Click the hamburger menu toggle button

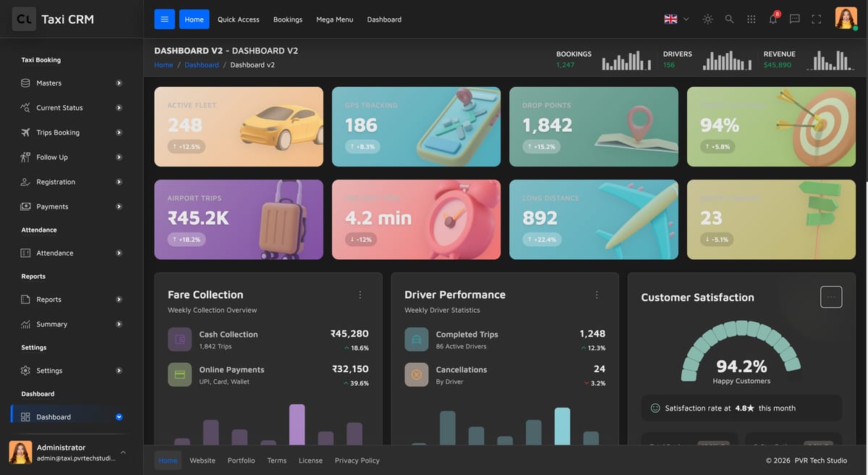point(164,20)
